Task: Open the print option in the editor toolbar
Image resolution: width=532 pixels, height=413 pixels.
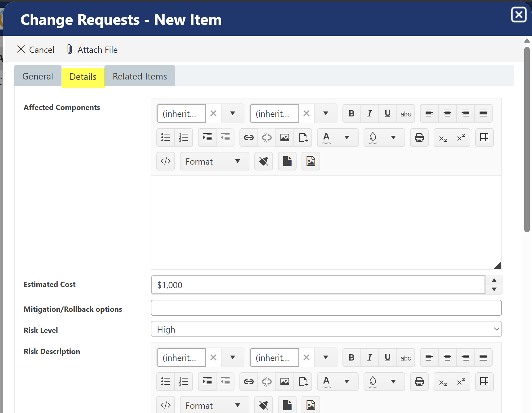Action: 419,138
